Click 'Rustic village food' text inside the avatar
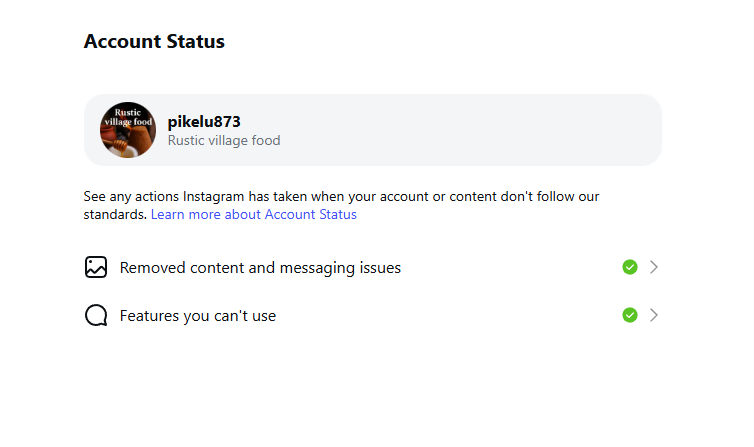 click(127, 116)
